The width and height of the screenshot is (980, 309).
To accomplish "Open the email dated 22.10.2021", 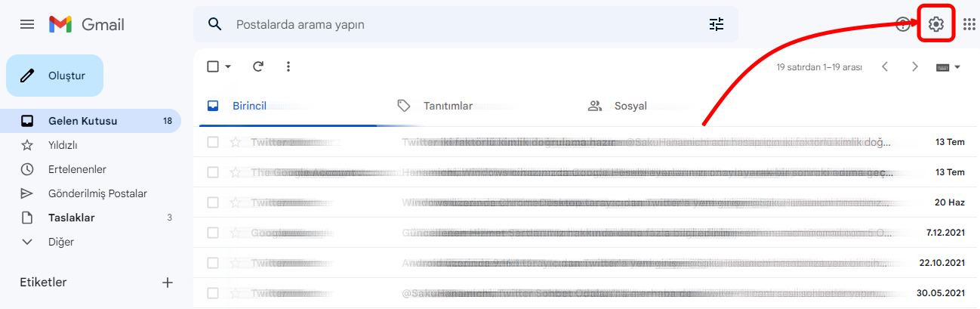I will point(587,263).
